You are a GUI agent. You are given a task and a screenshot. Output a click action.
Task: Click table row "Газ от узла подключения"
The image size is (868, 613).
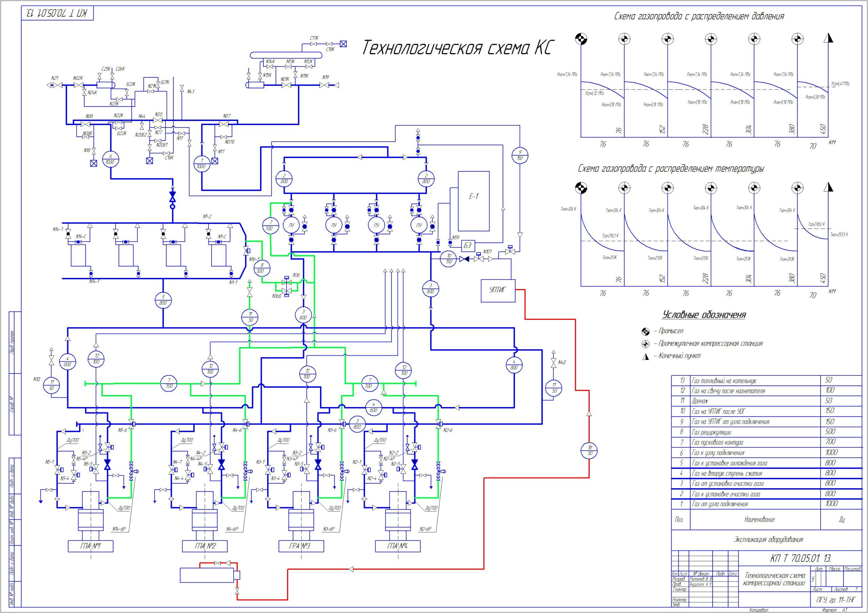(x=767, y=504)
